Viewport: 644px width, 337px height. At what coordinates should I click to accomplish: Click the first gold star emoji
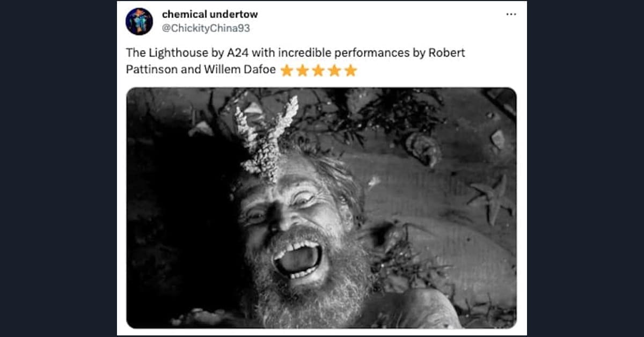point(287,71)
